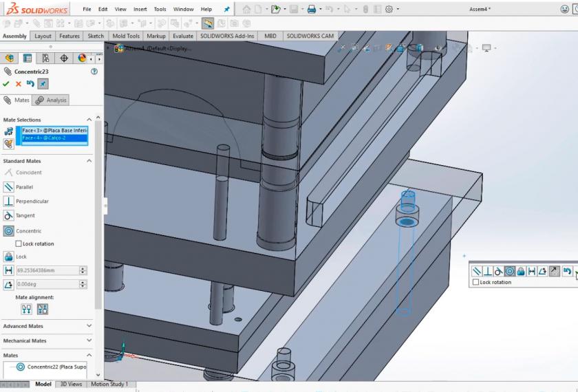Image resolution: width=578 pixels, height=392 pixels.
Task: Click the Concentric mate icon in the panel
Action: point(9,231)
